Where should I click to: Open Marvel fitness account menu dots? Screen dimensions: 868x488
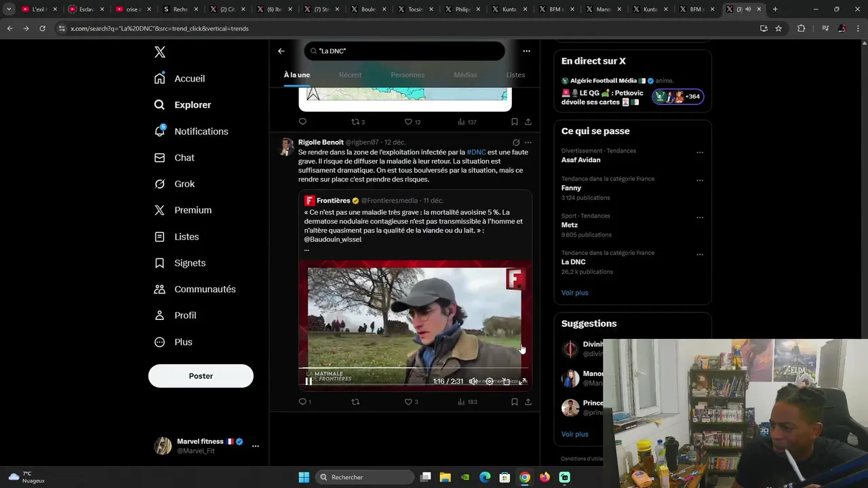(256, 446)
